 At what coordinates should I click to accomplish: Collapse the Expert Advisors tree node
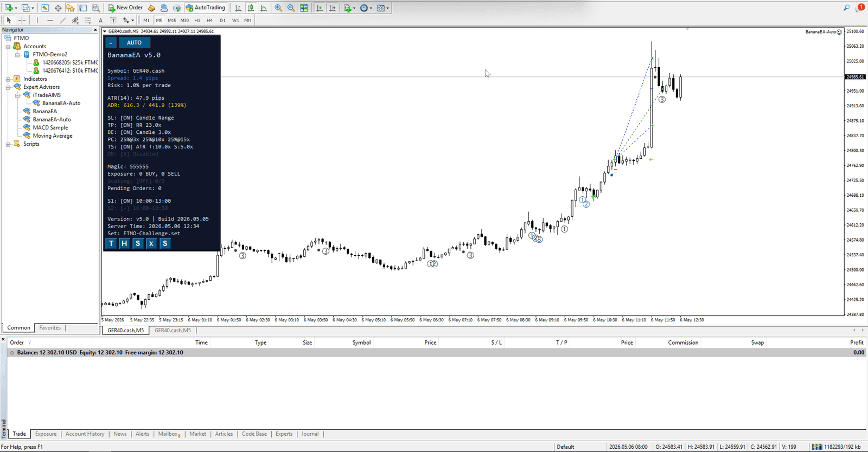(8, 87)
